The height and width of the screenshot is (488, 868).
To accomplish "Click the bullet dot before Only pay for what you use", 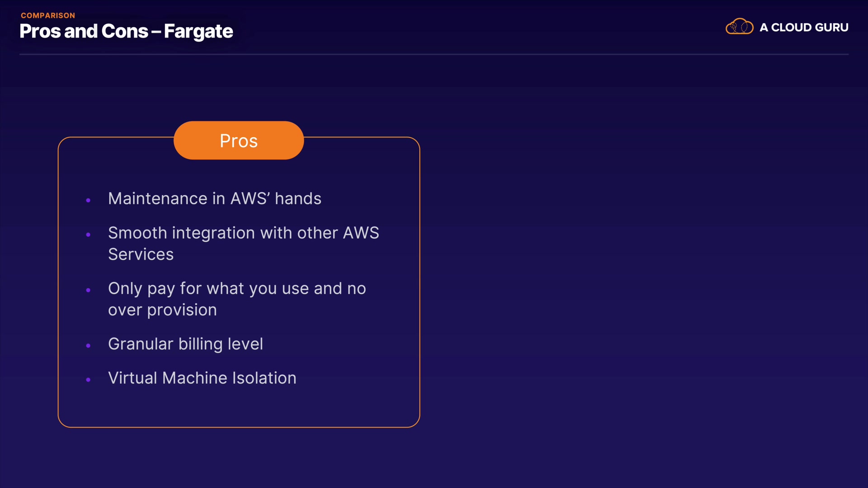I will [x=88, y=290].
